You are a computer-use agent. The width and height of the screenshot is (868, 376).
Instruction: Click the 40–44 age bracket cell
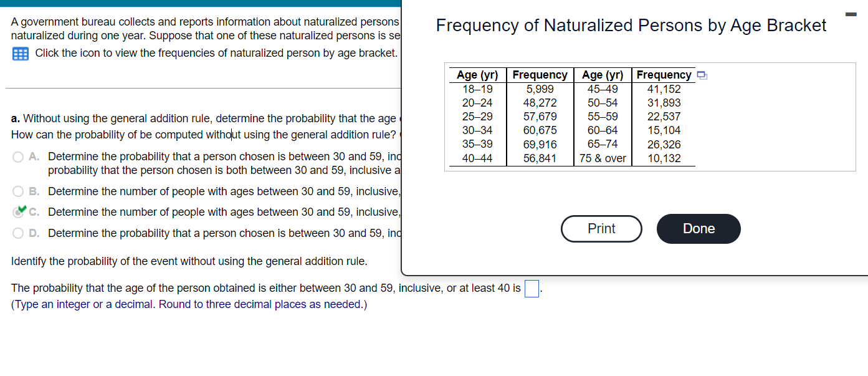tap(477, 158)
